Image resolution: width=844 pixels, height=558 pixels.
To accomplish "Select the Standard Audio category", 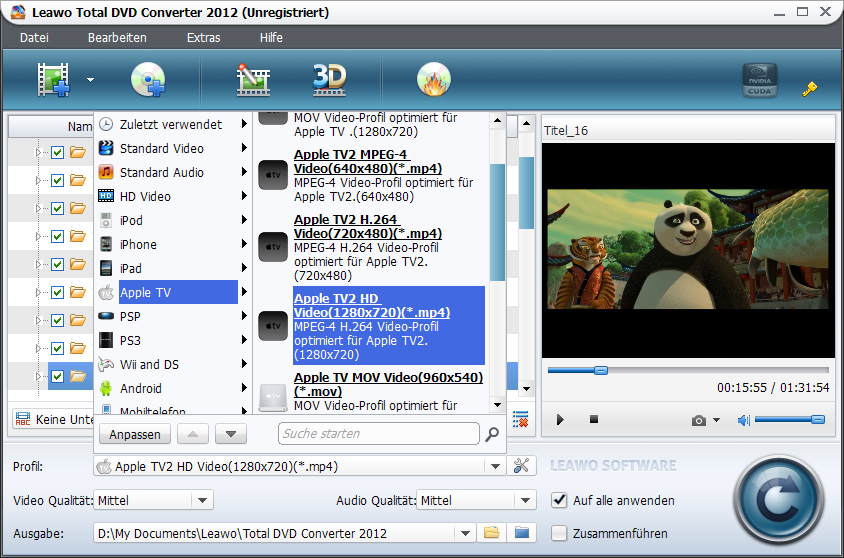I will (173, 172).
